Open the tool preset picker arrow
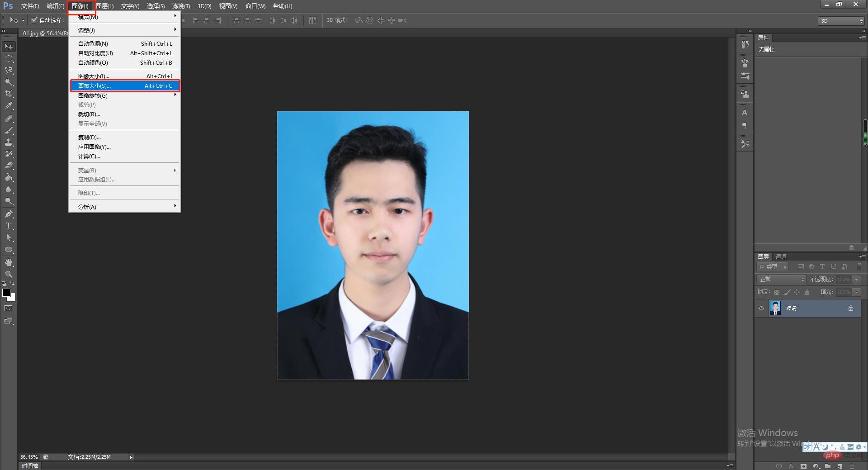This screenshot has width=868, height=470. (x=23, y=20)
